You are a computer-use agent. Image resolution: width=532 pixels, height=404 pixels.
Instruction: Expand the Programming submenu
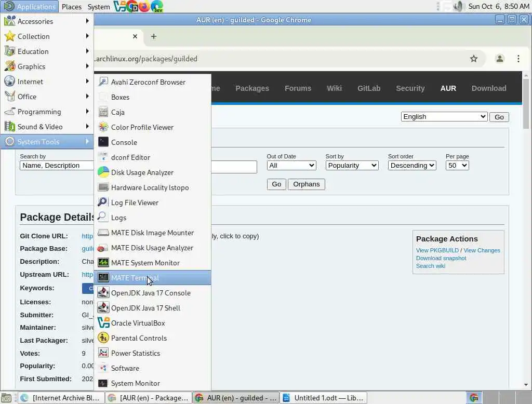coord(47,112)
